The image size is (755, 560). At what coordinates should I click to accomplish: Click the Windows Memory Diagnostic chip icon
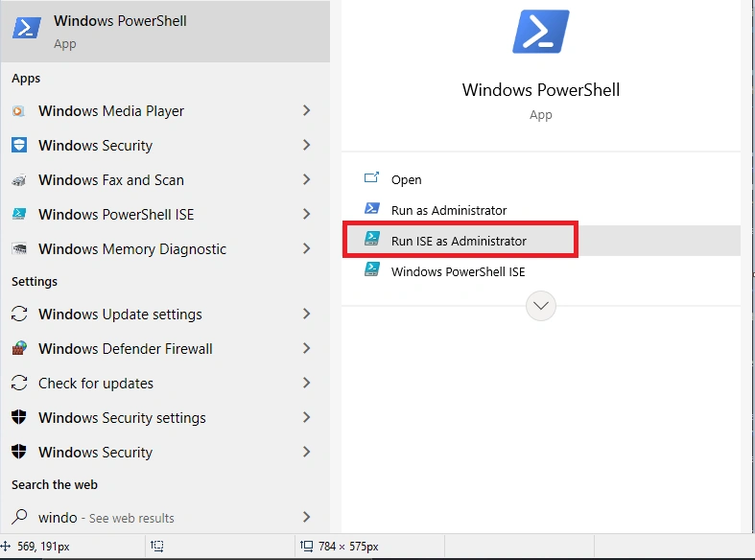point(19,248)
